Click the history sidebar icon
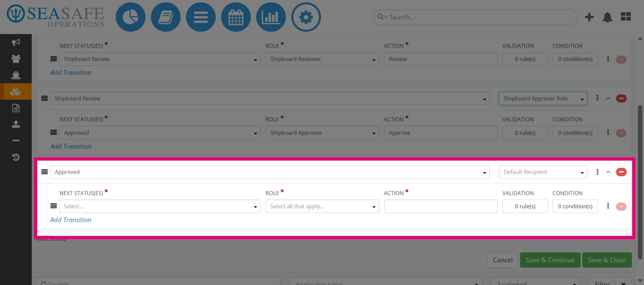 coord(16,157)
